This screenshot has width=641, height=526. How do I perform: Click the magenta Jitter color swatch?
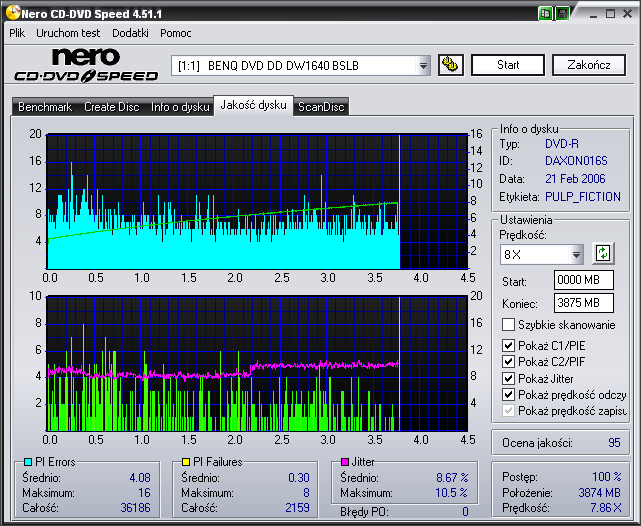point(345,462)
